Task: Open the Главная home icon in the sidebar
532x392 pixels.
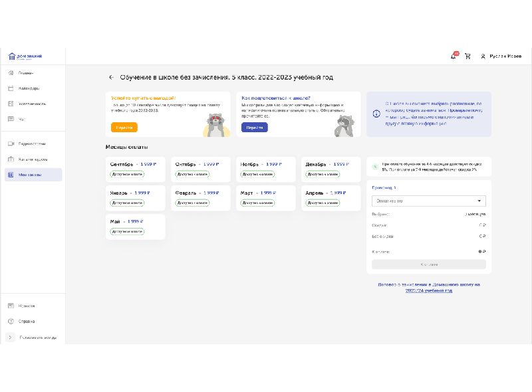Action: 11,73
